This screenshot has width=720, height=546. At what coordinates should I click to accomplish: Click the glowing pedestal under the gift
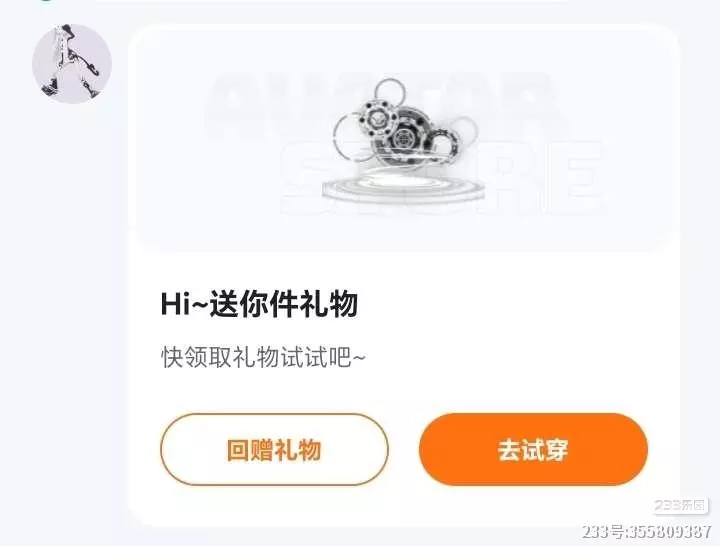[403, 187]
